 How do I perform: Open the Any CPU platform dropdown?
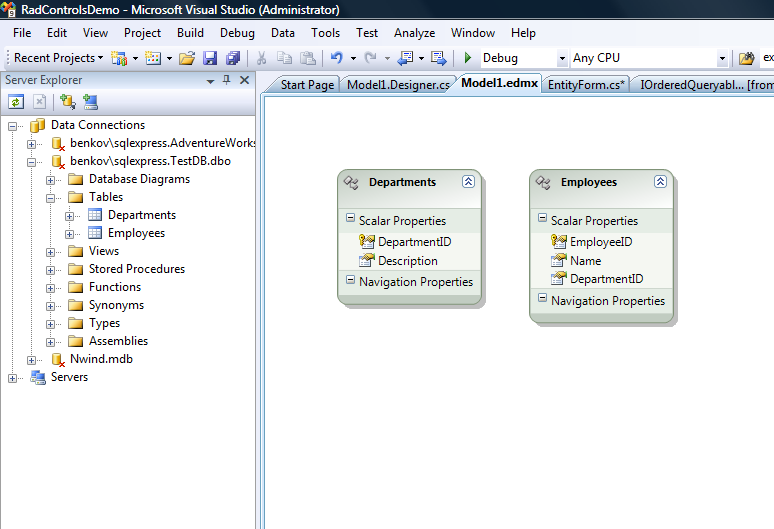point(722,58)
